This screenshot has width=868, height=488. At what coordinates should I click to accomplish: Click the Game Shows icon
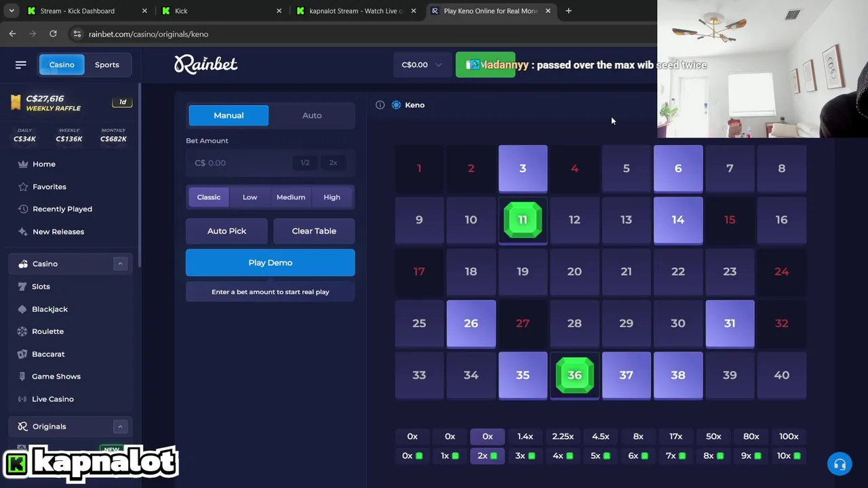tap(22, 376)
